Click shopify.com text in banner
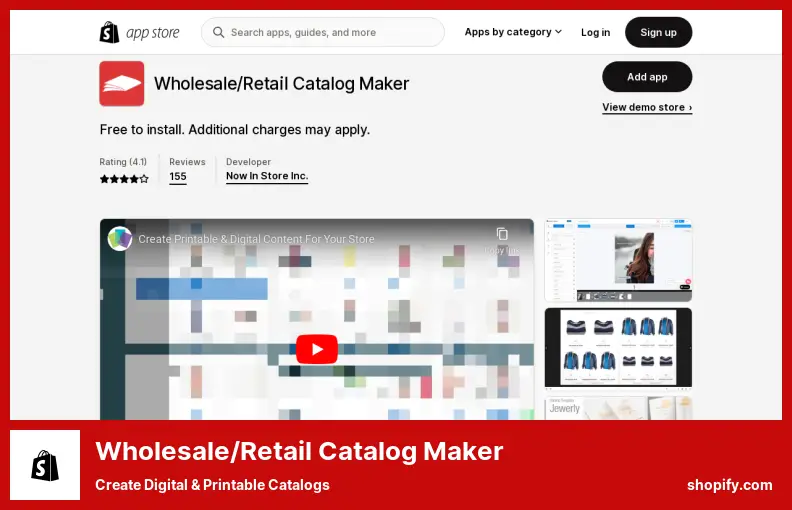792x510 pixels. pyautogui.click(x=729, y=485)
